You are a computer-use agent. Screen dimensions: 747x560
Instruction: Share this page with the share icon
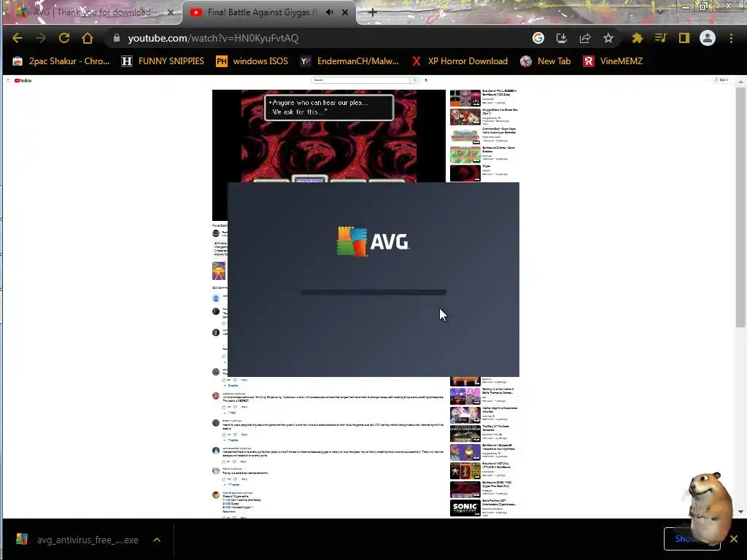[x=585, y=38]
